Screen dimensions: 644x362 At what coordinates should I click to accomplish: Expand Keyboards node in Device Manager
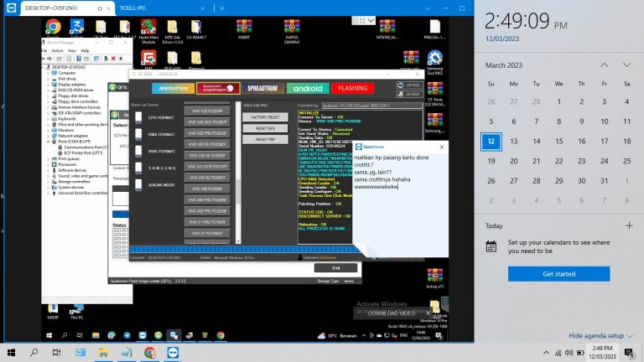coord(48,119)
